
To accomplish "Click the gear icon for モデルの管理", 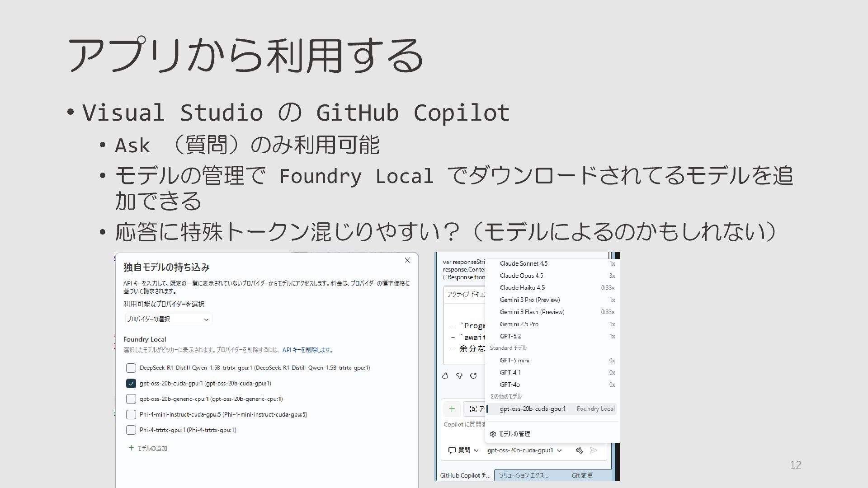I will click(x=493, y=434).
